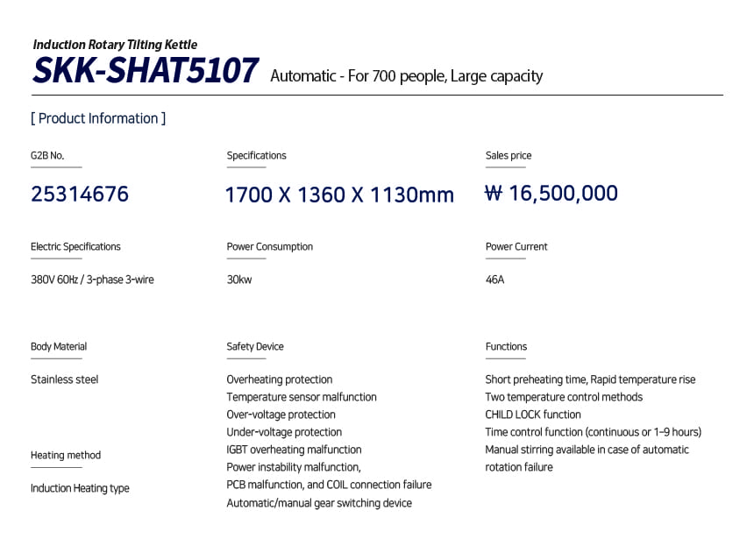754x560 pixels.
Task: Click the Body Material label
Action: (x=59, y=346)
